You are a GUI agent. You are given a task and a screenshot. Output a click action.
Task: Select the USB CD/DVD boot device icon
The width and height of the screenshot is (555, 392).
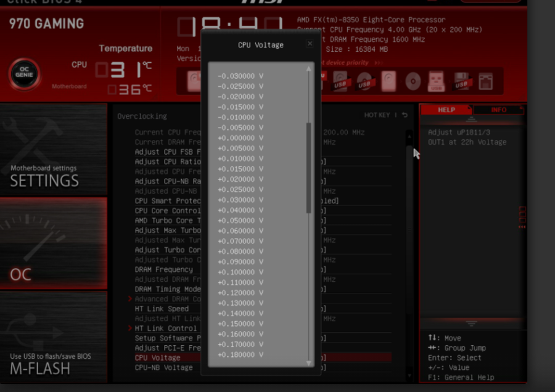click(x=364, y=81)
